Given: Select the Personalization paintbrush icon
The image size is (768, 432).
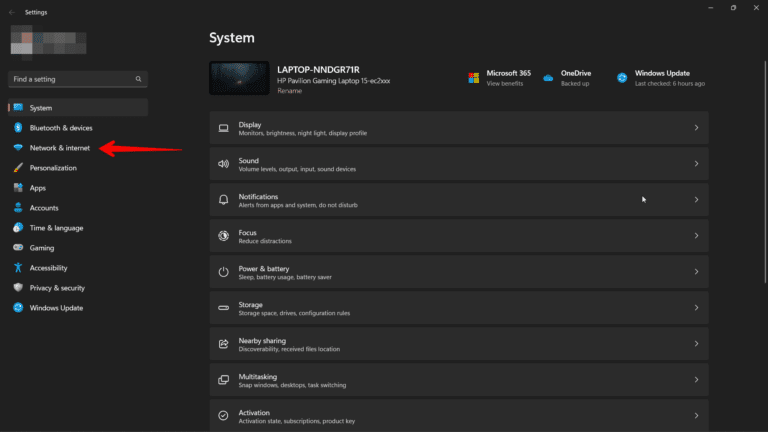Looking at the screenshot, I should [x=18, y=168].
